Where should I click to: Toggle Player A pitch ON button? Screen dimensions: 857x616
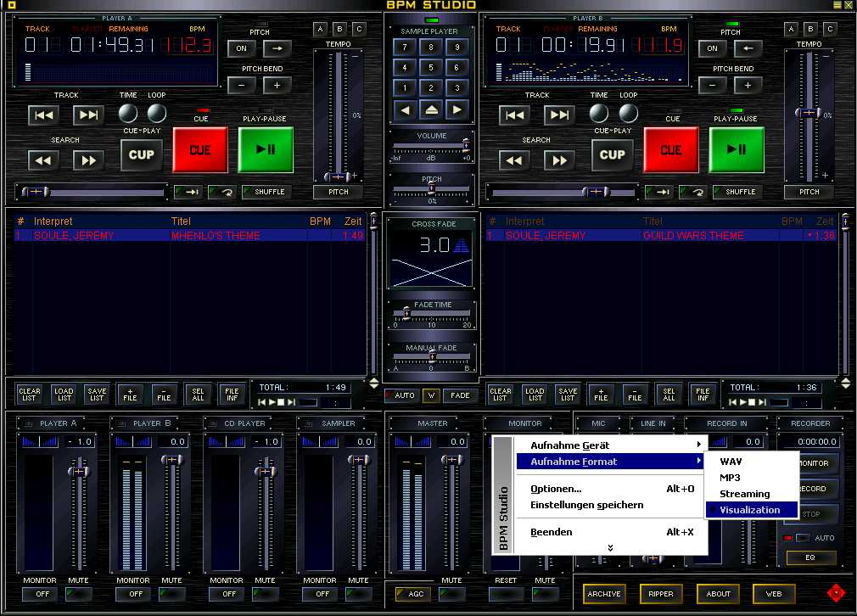pos(242,48)
